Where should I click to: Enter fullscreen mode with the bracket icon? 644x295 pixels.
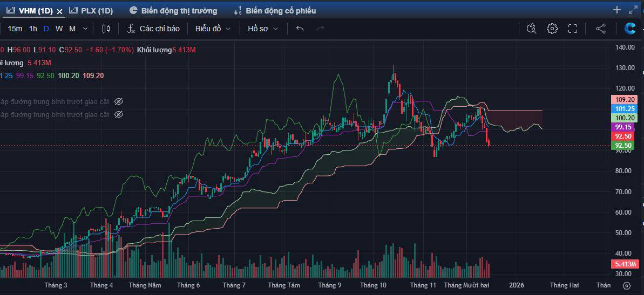(573, 29)
